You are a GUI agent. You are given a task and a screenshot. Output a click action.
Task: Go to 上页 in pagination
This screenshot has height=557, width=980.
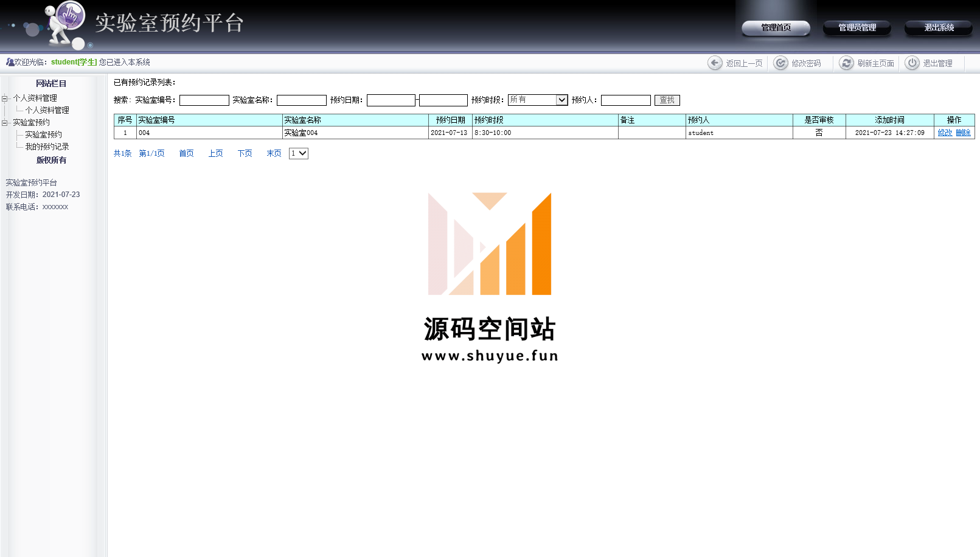[x=215, y=153]
